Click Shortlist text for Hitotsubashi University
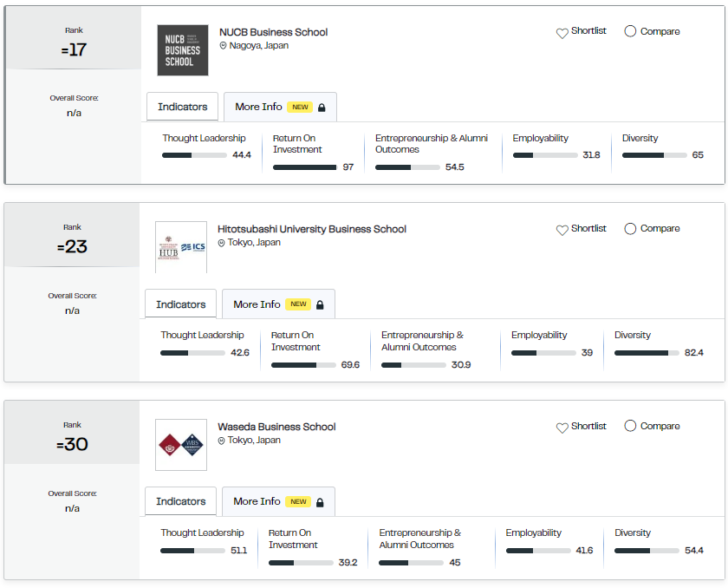Image resolution: width=728 pixels, height=588 pixels. pyautogui.click(x=588, y=228)
